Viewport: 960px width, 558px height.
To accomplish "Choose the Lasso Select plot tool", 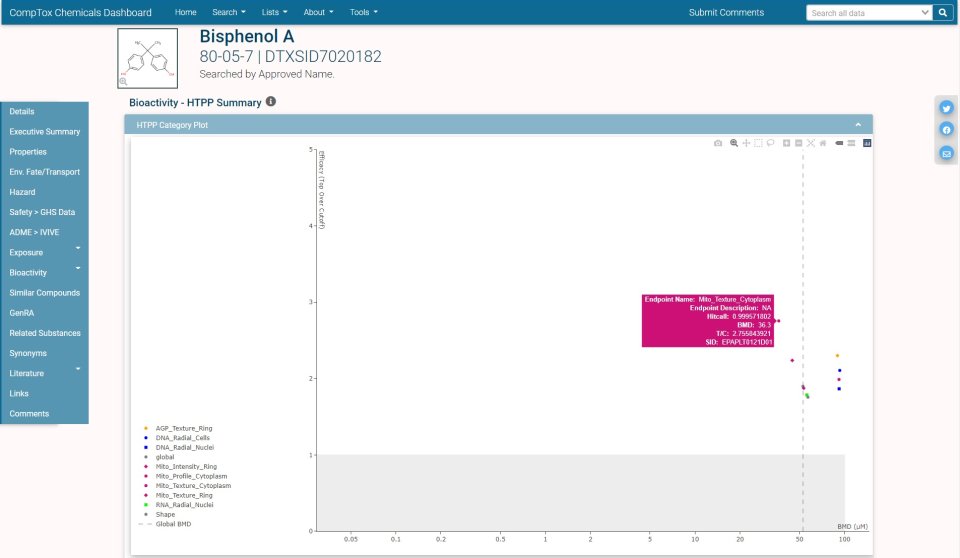I will (770, 143).
